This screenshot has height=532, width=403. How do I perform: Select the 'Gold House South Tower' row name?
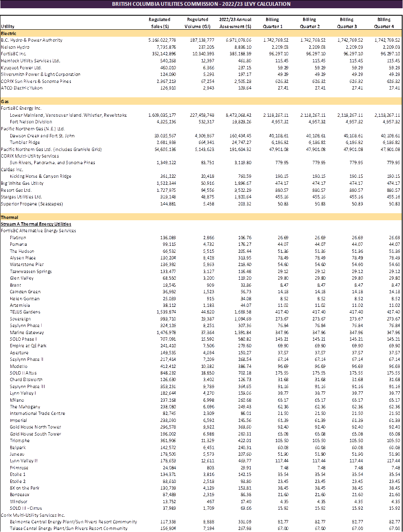coord(35,434)
